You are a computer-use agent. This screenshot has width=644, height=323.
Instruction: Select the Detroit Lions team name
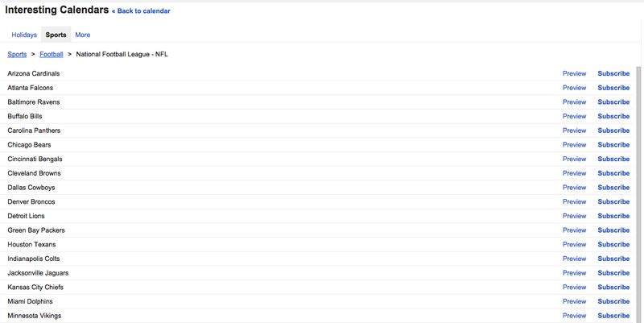pyautogui.click(x=26, y=216)
